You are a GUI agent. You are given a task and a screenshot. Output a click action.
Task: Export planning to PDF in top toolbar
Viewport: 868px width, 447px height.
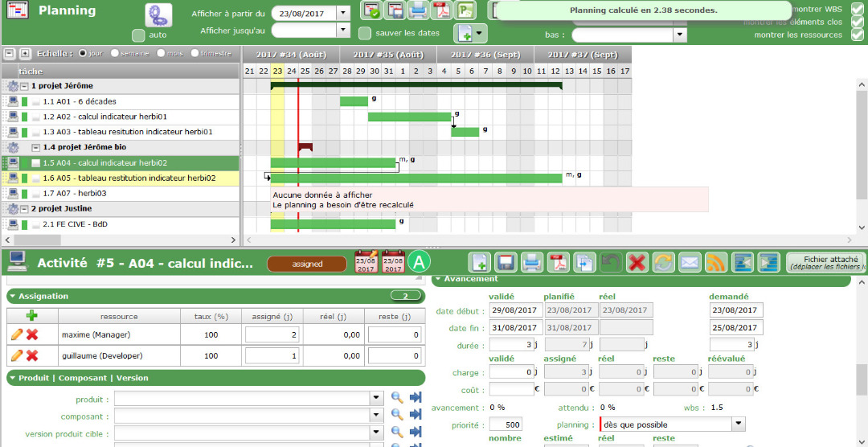coord(440,10)
